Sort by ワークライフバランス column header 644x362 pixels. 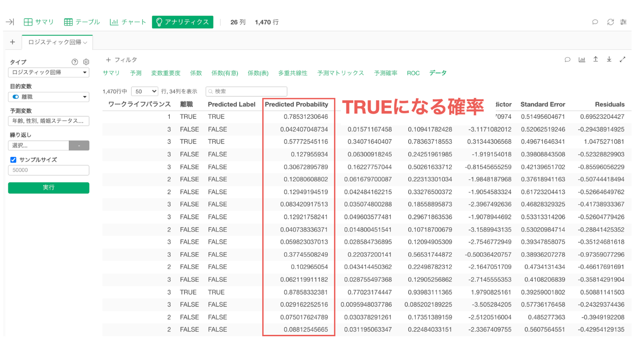[x=139, y=104]
